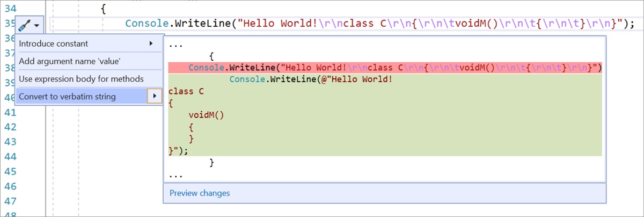Open the dropdown arrow beside the screwdriver icon
The height and width of the screenshot is (217, 644).
pos(36,25)
